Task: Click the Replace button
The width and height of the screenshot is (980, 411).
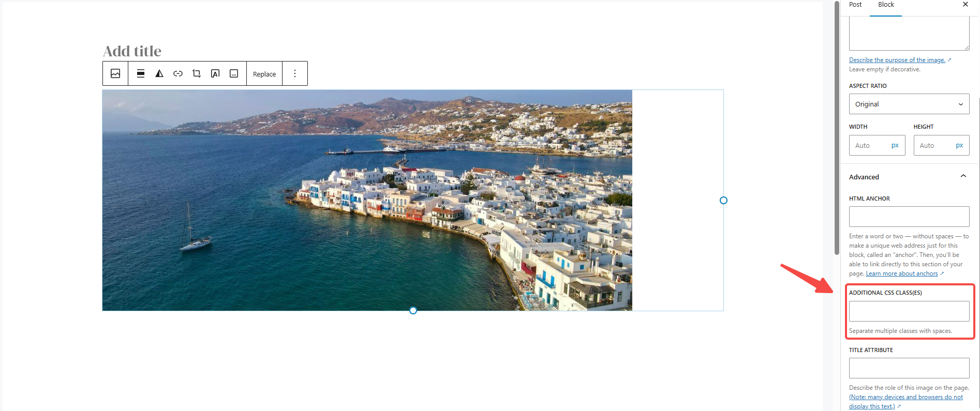Action: click(x=264, y=74)
